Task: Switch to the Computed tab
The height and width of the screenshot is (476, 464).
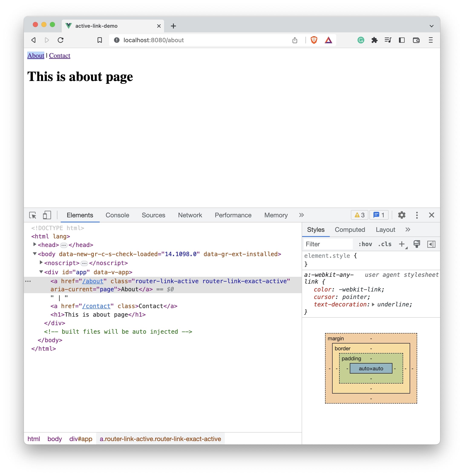Action: [350, 229]
